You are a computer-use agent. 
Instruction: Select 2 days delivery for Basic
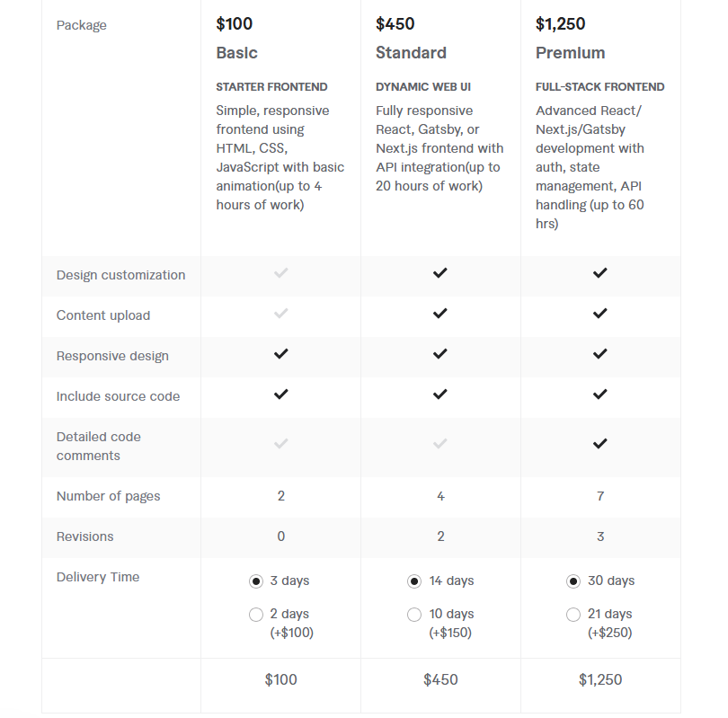click(x=256, y=615)
